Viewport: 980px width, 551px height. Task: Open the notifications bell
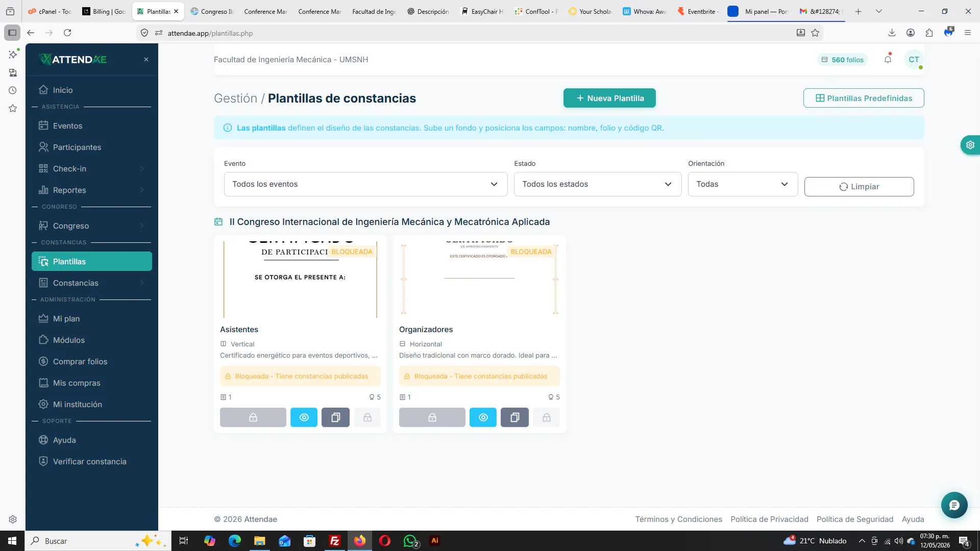tap(888, 59)
